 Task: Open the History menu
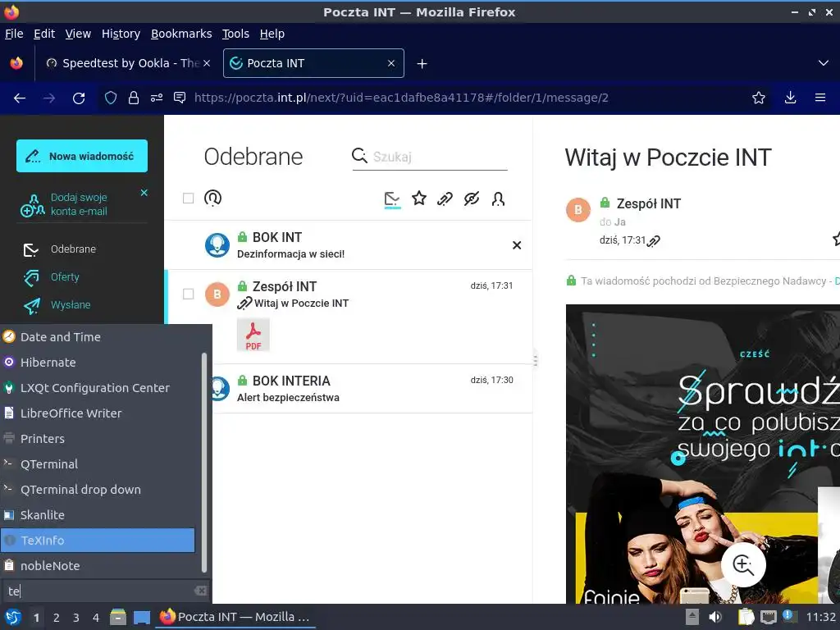[121, 34]
